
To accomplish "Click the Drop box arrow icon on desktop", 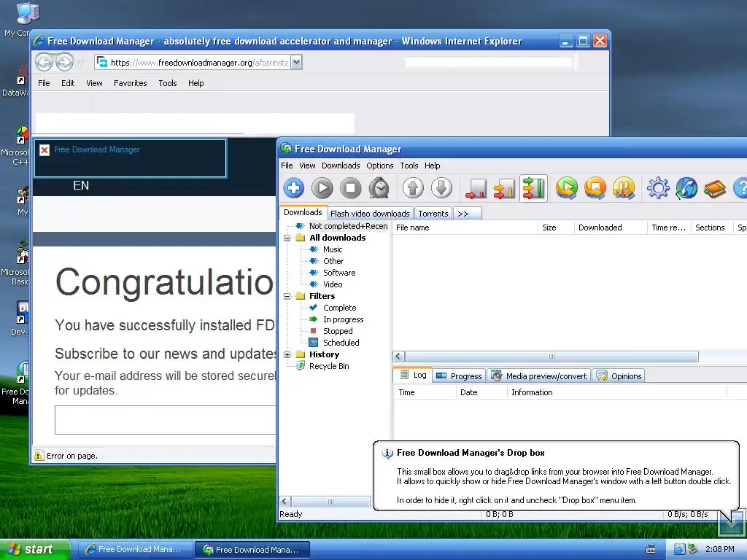I will point(731,522).
